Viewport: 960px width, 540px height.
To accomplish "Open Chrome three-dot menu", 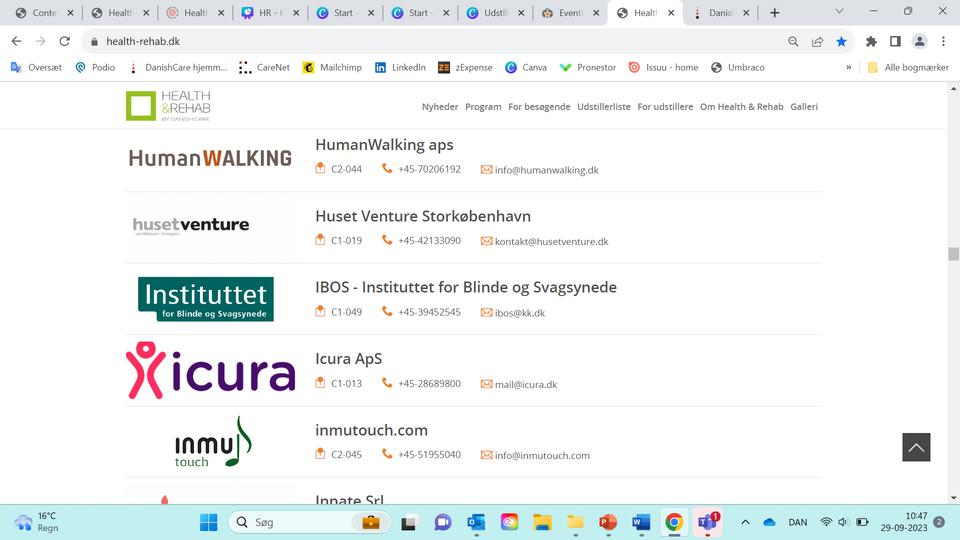I will point(943,41).
